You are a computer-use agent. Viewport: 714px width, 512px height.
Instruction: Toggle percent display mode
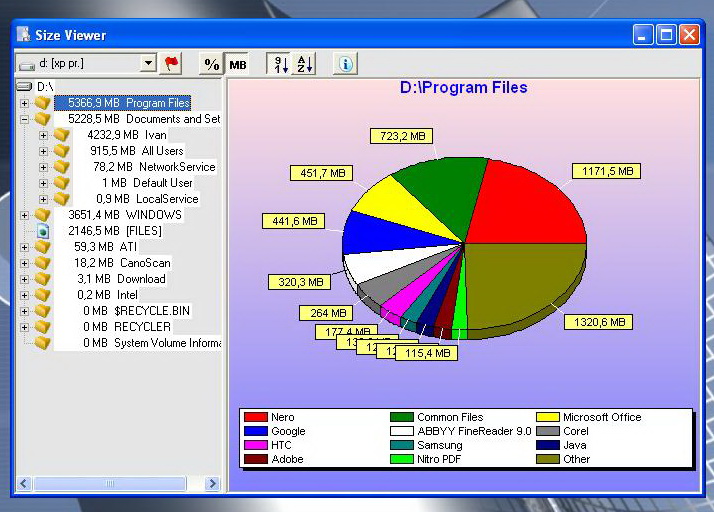pyautogui.click(x=211, y=64)
